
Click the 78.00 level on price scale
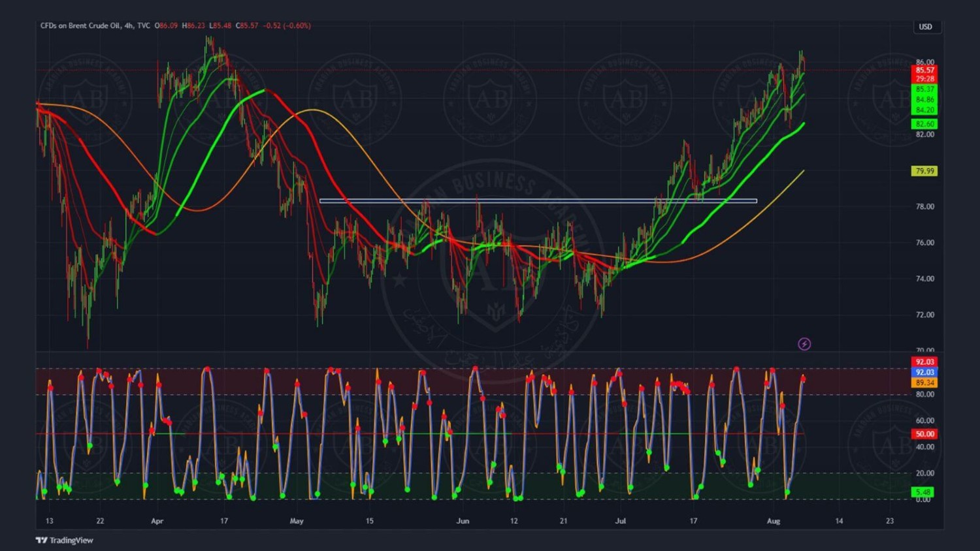[x=925, y=207]
